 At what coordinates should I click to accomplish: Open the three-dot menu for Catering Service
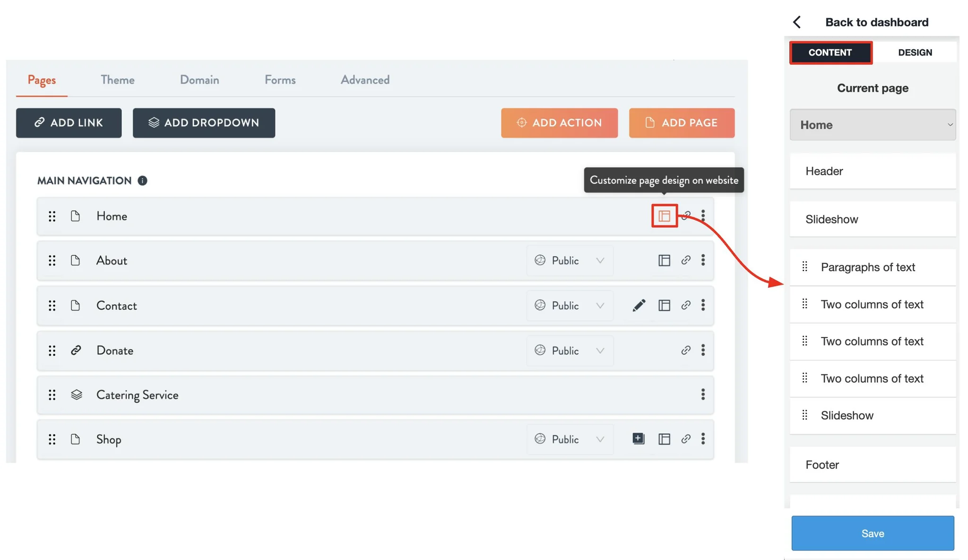point(703,395)
